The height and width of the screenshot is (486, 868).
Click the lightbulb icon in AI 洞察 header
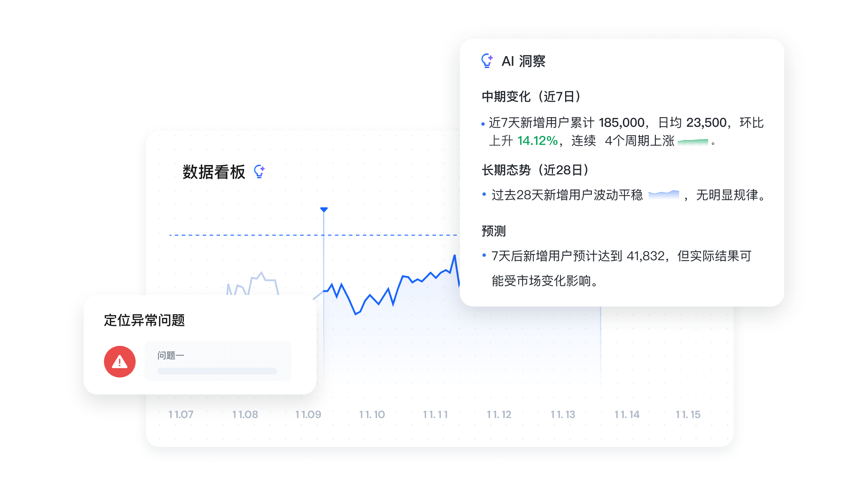point(487,61)
